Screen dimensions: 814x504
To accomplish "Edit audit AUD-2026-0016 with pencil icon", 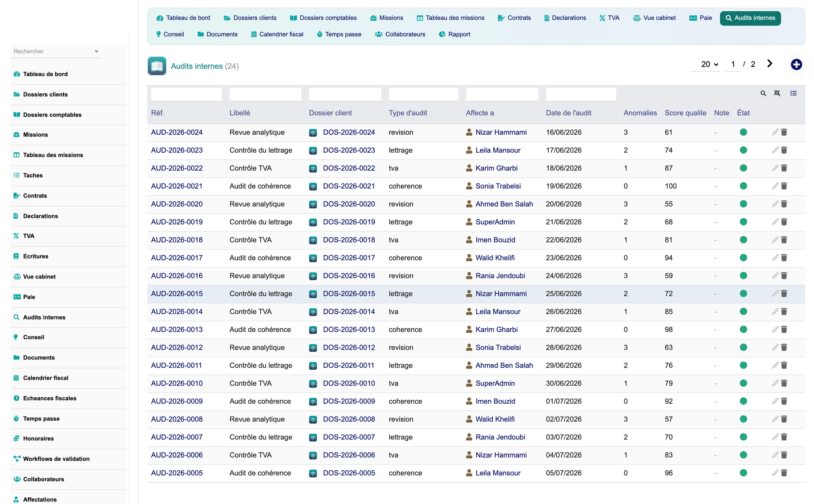I will [x=775, y=276].
